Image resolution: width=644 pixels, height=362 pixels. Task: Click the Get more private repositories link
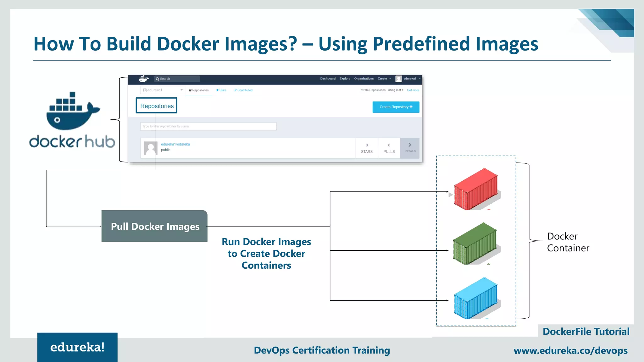[413, 90]
